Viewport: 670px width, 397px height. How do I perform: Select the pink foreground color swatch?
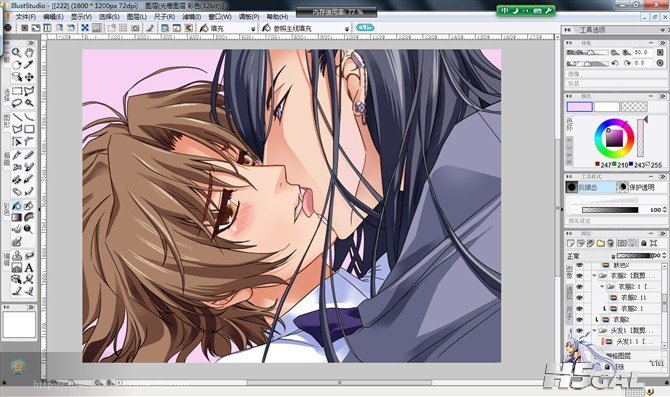point(579,107)
